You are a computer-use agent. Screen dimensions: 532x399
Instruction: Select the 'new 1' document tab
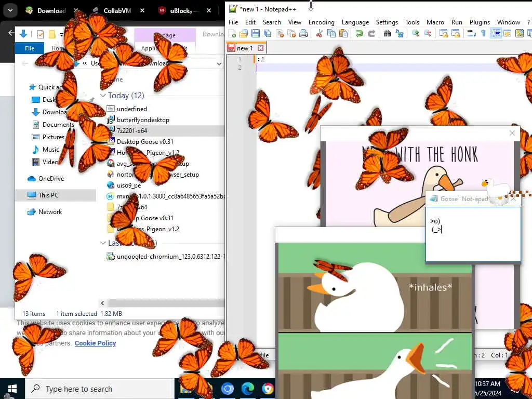point(245,48)
